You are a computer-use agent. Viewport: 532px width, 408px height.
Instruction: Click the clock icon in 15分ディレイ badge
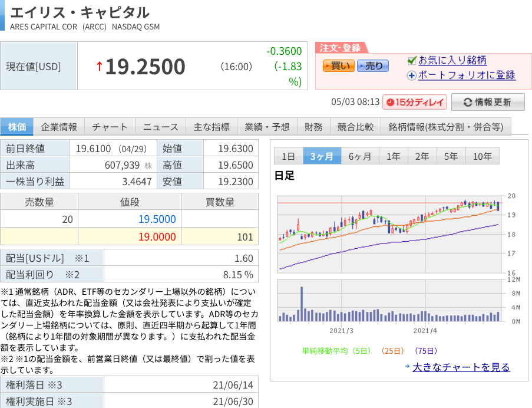coord(391,102)
